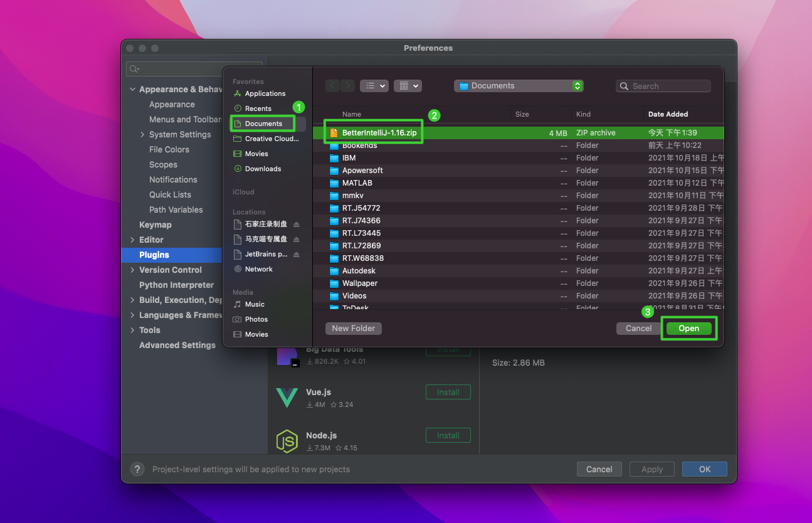Expand Appearance & Behavior in Preferences
The width and height of the screenshot is (812, 523).
coord(132,90)
